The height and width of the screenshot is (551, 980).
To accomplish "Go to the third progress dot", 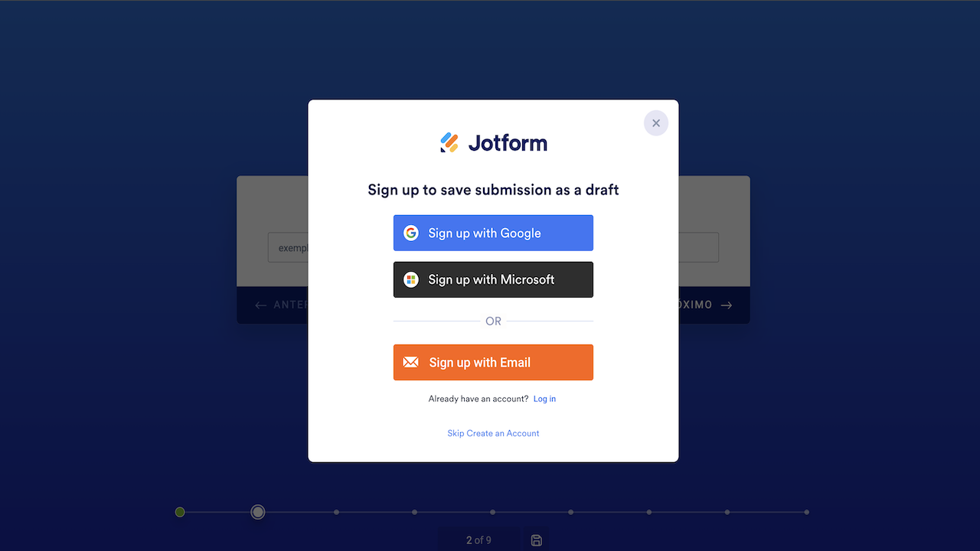I will coord(336,512).
